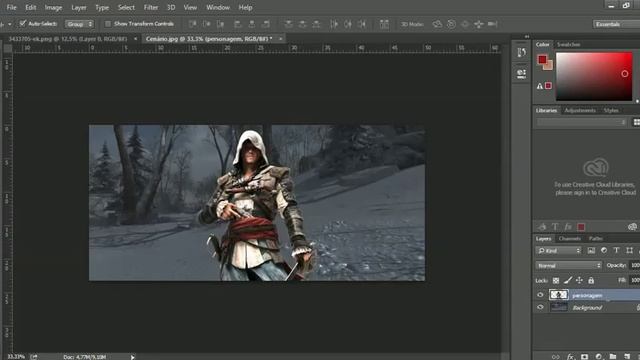Screen dimensions: 640x360
Task: Click the Distribute Left Edges icon
Action: click(334, 24)
